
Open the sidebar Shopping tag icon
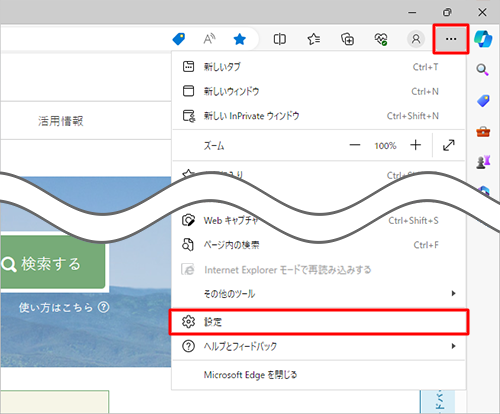coord(483,101)
